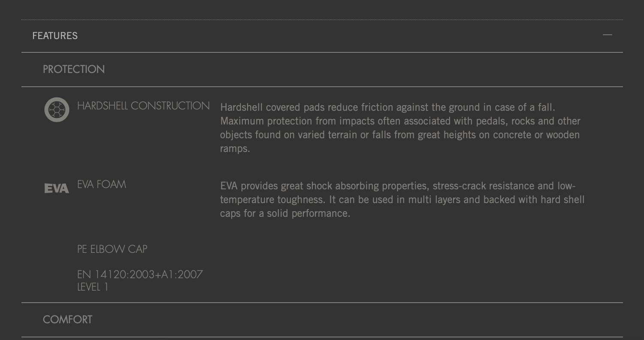
Task: Select the EVA Foam label
Action: (102, 184)
